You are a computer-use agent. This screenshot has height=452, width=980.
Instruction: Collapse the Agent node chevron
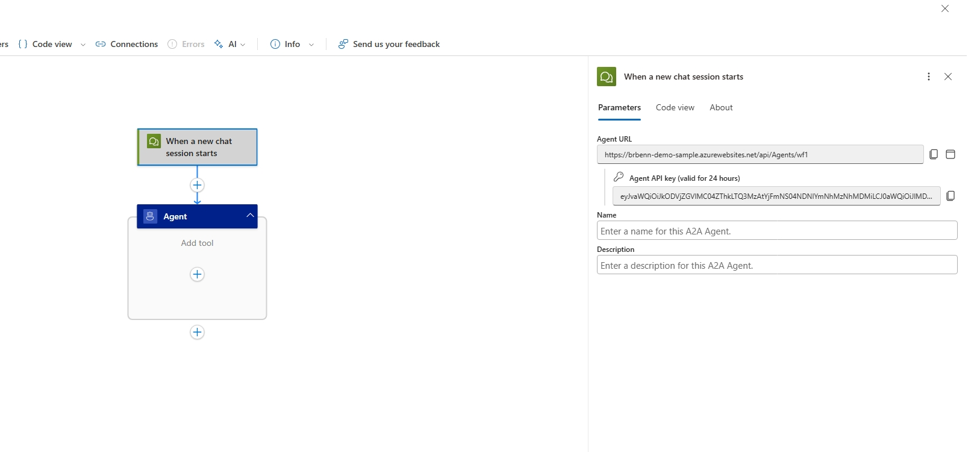pyautogui.click(x=250, y=216)
